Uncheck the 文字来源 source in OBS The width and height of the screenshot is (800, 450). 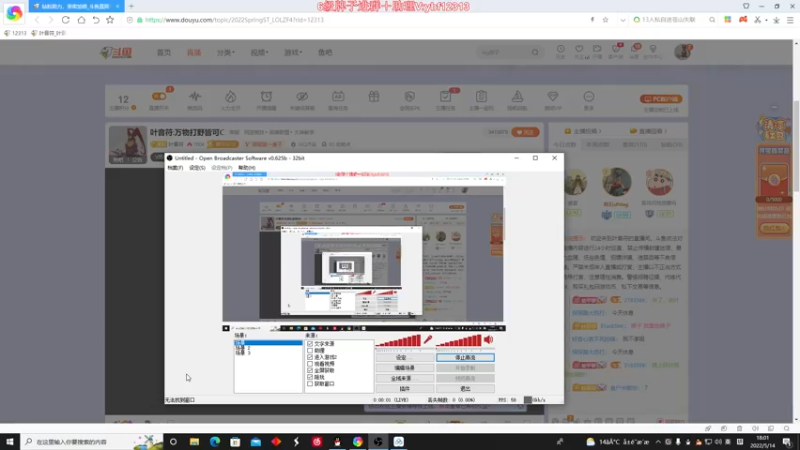[x=310, y=344]
